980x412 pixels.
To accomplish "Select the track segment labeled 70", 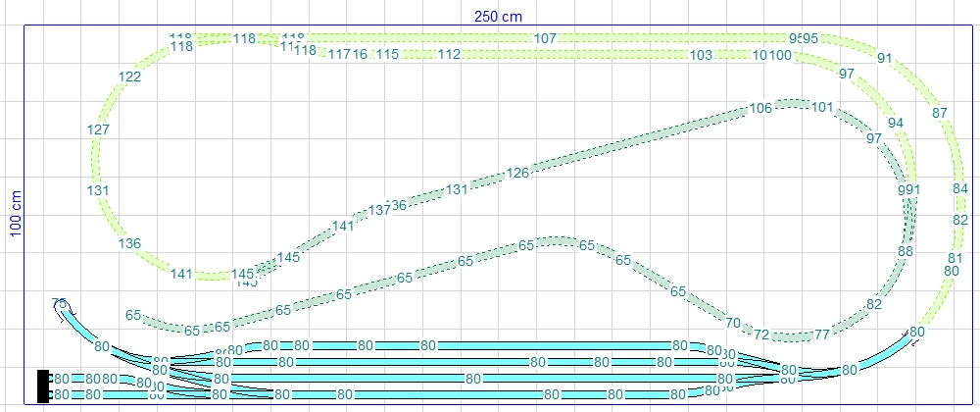I will click(x=732, y=322).
